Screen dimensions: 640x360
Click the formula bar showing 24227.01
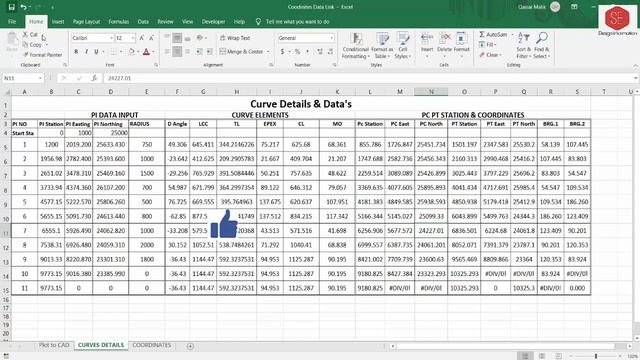pos(367,78)
